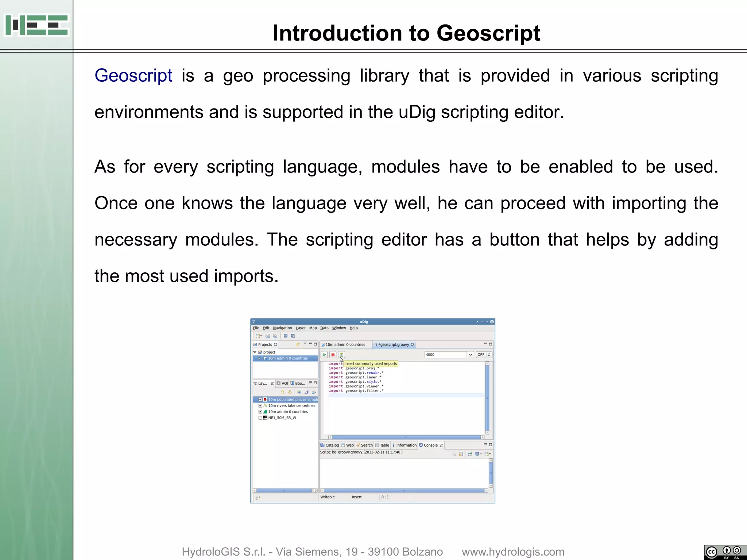
Task: Click the script editor vertical scrollbar
Action: point(487,398)
